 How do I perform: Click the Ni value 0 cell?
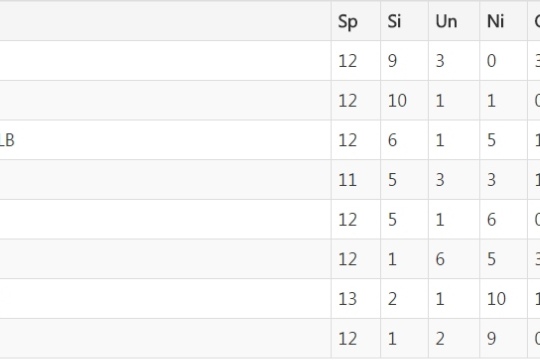tap(503, 61)
